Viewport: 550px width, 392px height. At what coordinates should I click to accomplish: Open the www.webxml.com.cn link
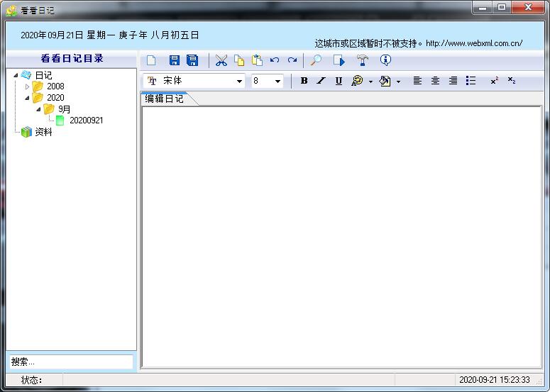click(x=474, y=43)
